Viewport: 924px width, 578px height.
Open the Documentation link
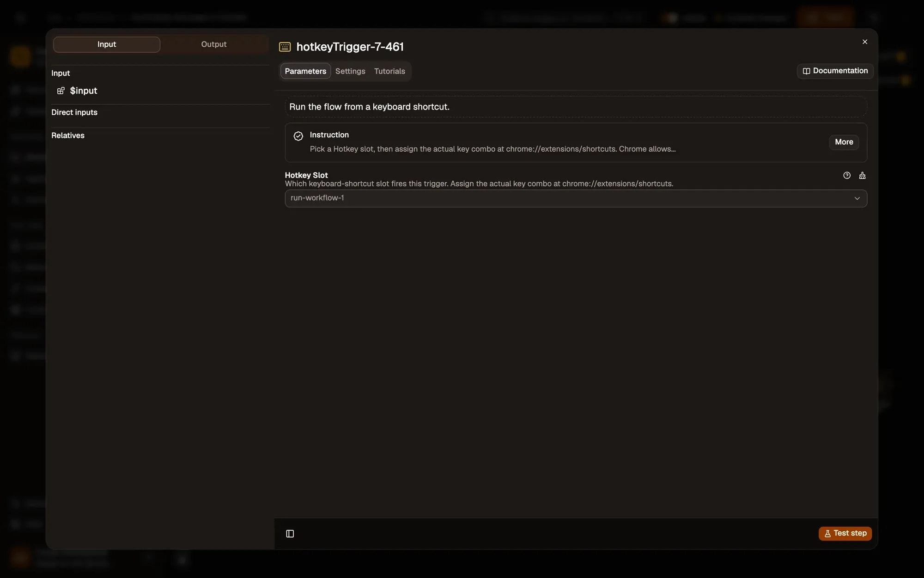pos(835,71)
